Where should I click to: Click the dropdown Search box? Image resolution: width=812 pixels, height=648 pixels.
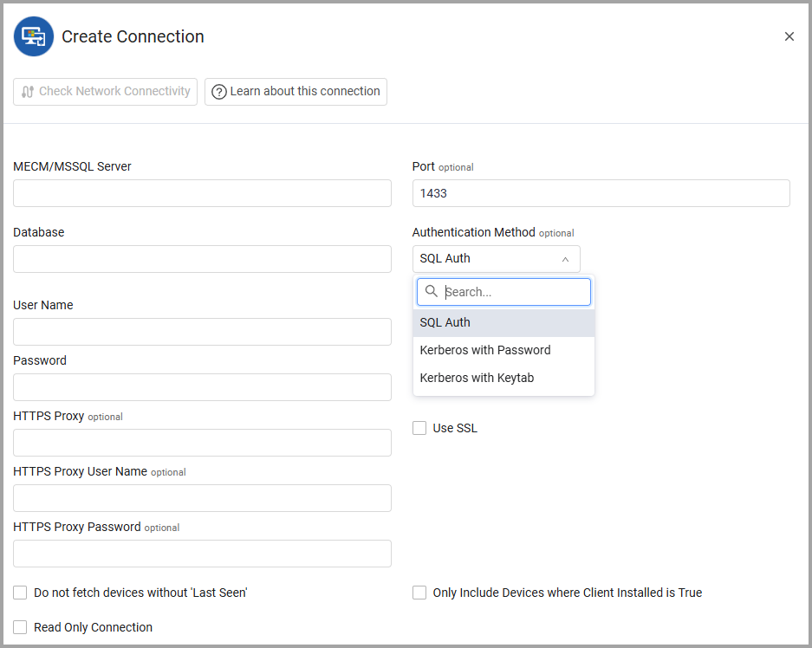[x=503, y=292]
